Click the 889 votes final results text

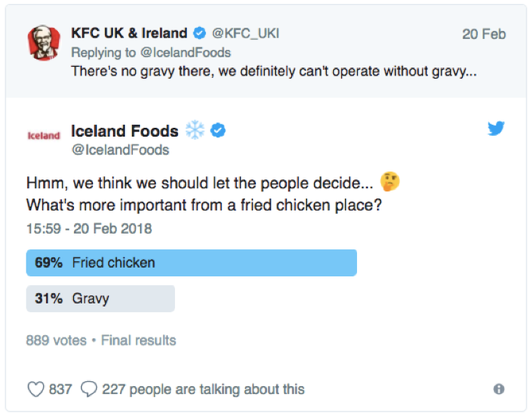point(101,340)
